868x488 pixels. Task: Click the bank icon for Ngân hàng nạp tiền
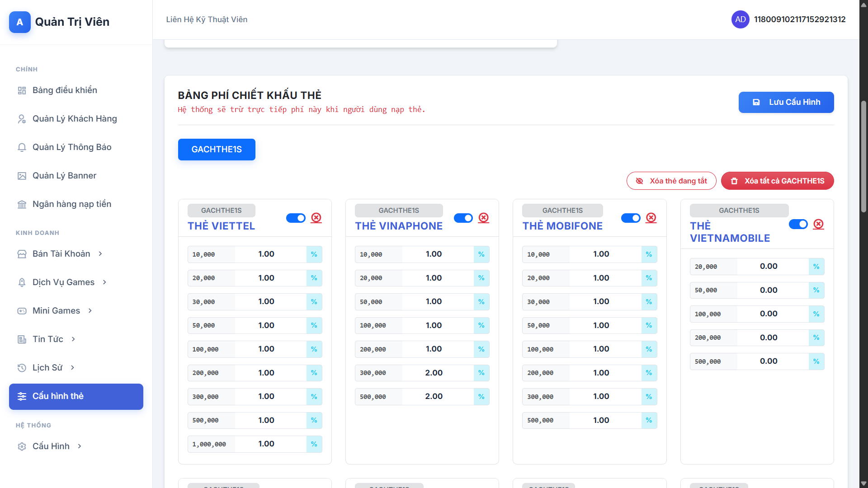point(22,204)
